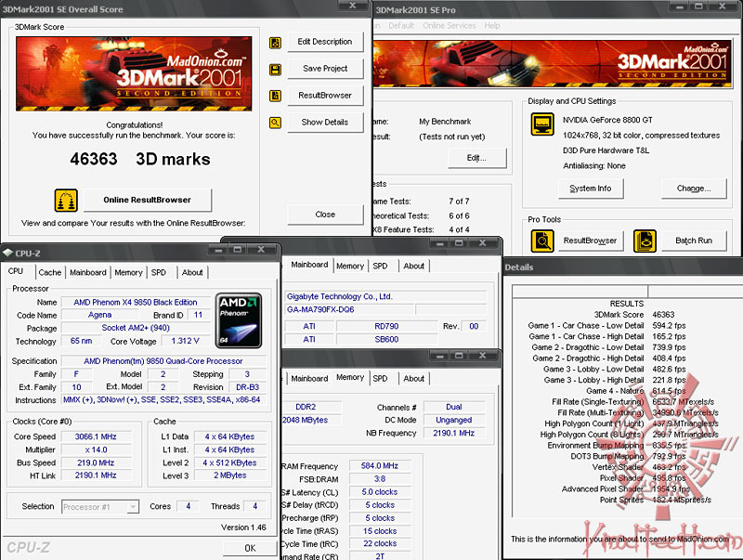Click the Core Speed 3066.1 MHz value

96,436
